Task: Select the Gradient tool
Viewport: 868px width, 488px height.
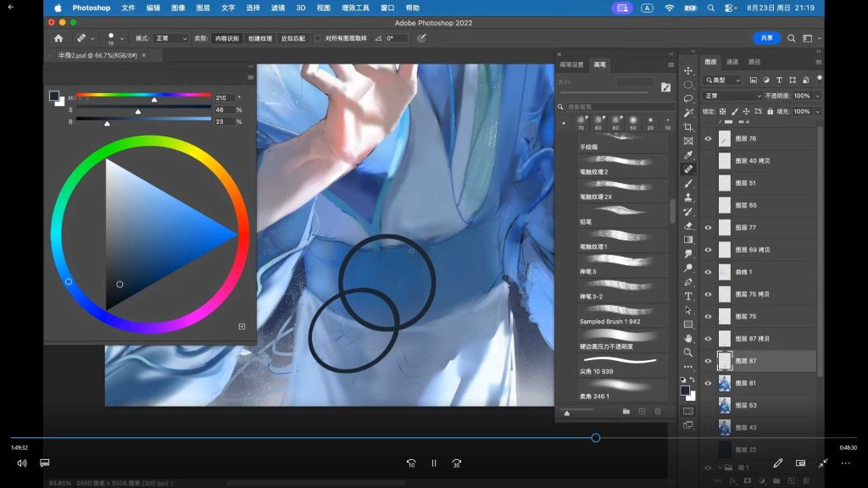Action: (x=688, y=240)
